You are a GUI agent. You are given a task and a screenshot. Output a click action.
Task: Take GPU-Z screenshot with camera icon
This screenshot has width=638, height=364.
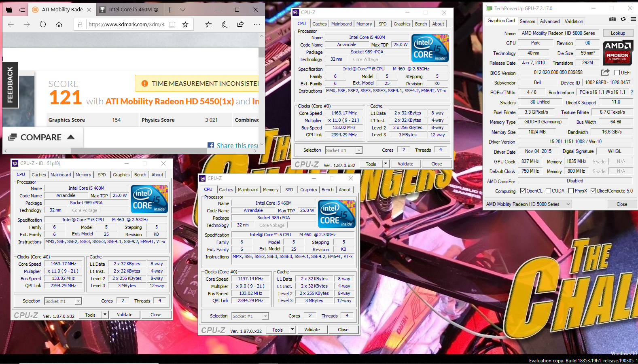tap(613, 19)
